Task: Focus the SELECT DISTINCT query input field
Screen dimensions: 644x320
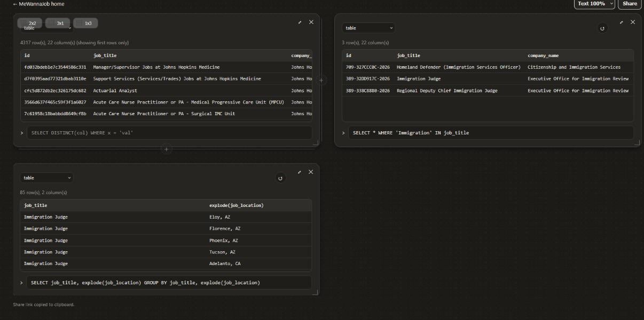Action: (x=169, y=133)
